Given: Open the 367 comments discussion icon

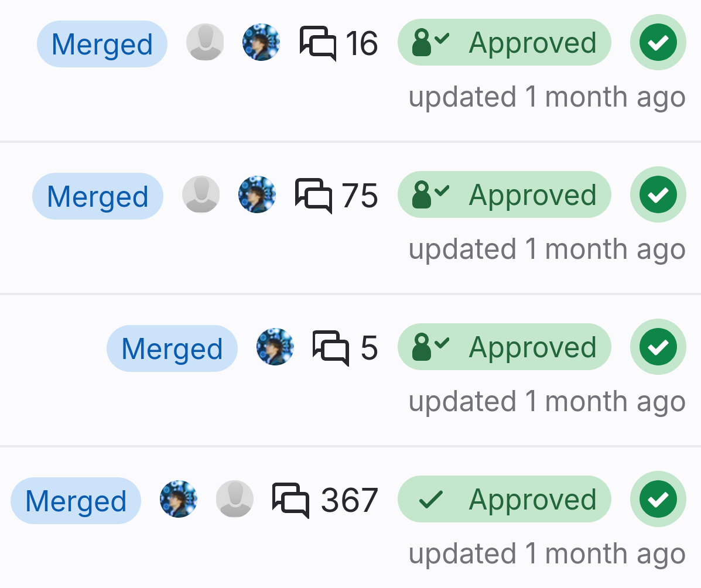Looking at the screenshot, I should (x=291, y=500).
